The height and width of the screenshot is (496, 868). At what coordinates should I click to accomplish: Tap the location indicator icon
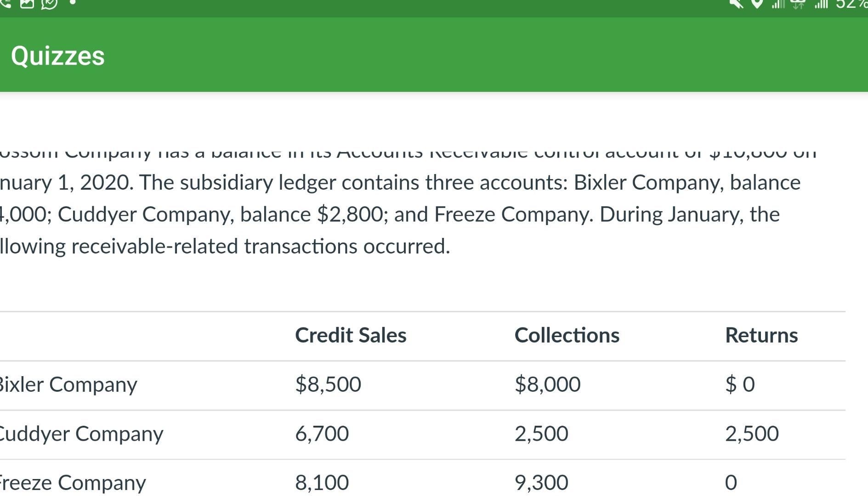[757, 5]
